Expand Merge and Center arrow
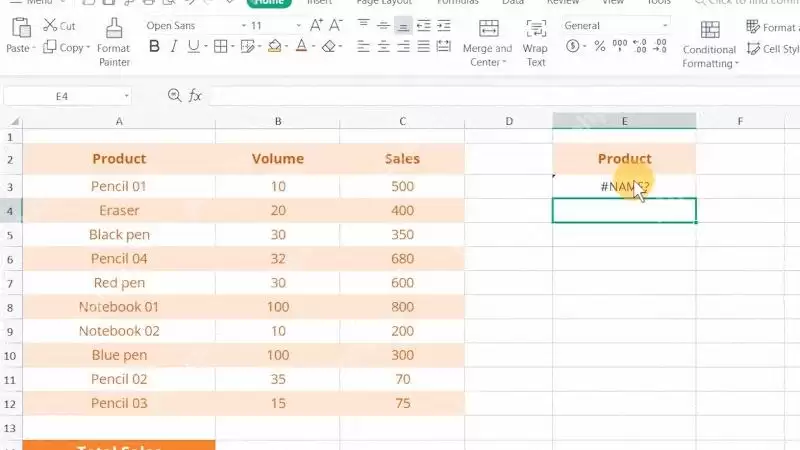The height and width of the screenshot is (450, 800). coord(504,62)
